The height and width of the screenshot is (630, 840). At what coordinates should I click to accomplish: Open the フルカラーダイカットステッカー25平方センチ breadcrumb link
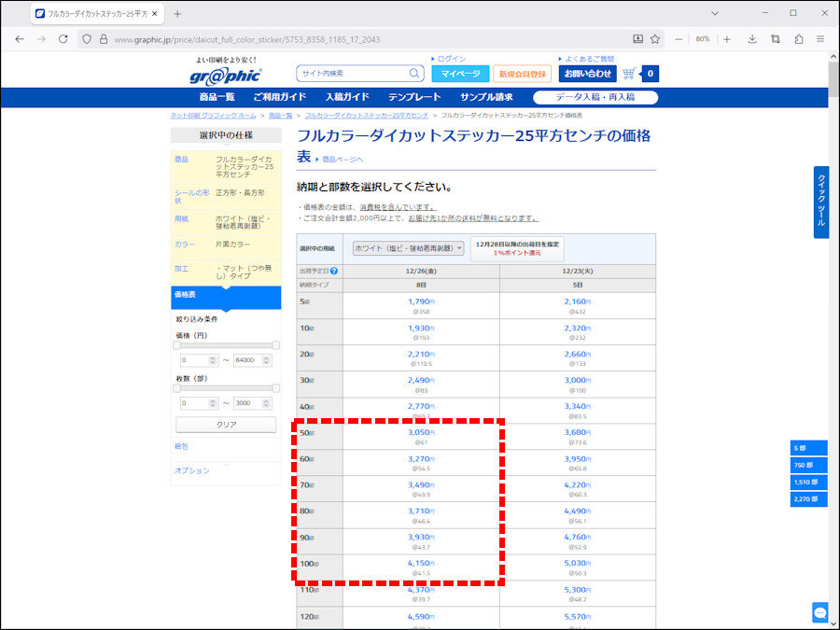pyautogui.click(x=367, y=115)
